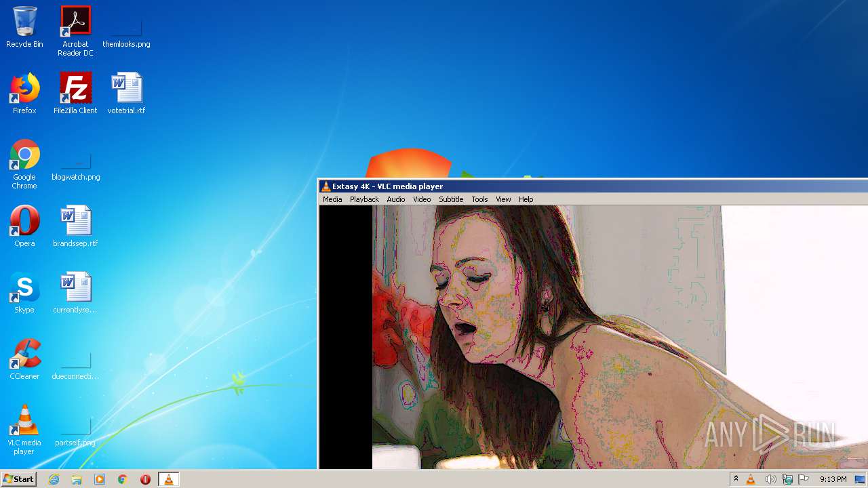Open VLC's View menu
The height and width of the screenshot is (488, 868).
point(503,199)
